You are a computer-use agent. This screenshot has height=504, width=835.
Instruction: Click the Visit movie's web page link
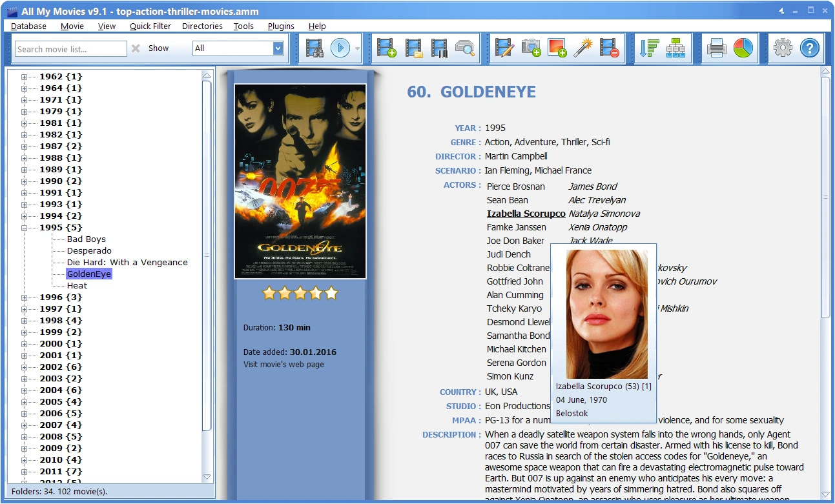pyautogui.click(x=283, y=365)
